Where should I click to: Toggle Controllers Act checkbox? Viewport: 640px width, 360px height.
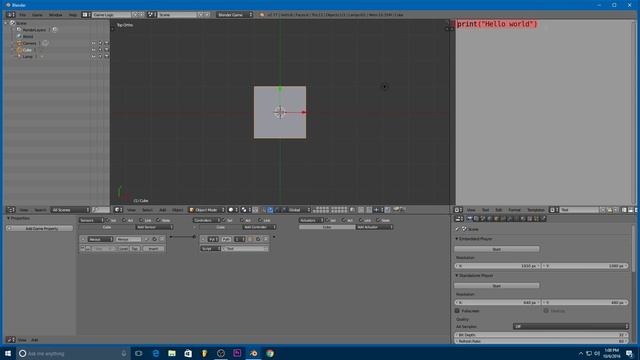[242, 220]
